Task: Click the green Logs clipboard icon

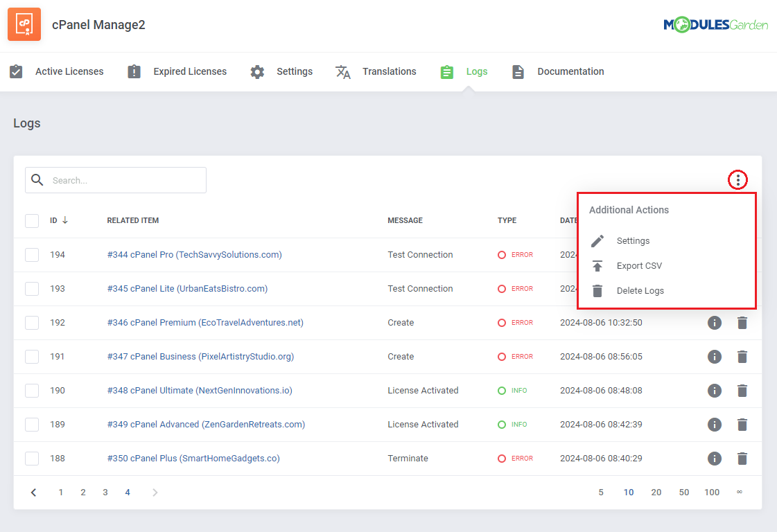Action: point(446,72)
